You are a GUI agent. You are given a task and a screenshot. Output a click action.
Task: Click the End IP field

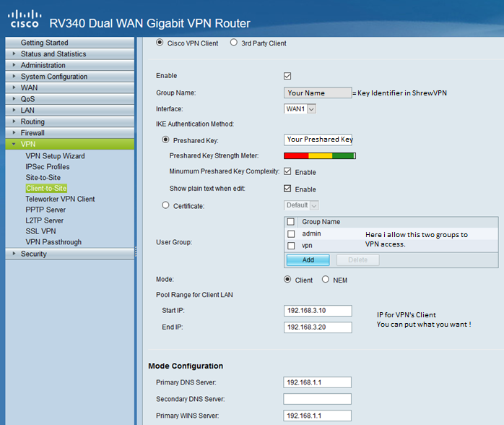[318, 327]
